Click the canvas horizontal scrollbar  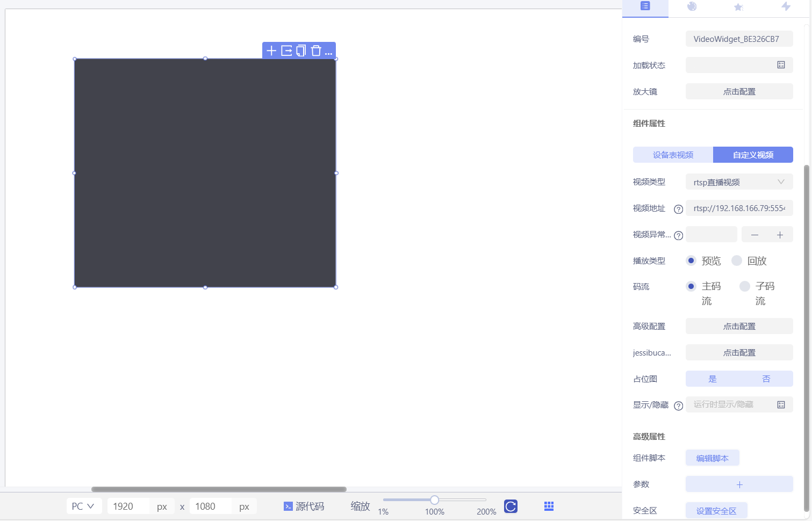(x=219, y=489)
